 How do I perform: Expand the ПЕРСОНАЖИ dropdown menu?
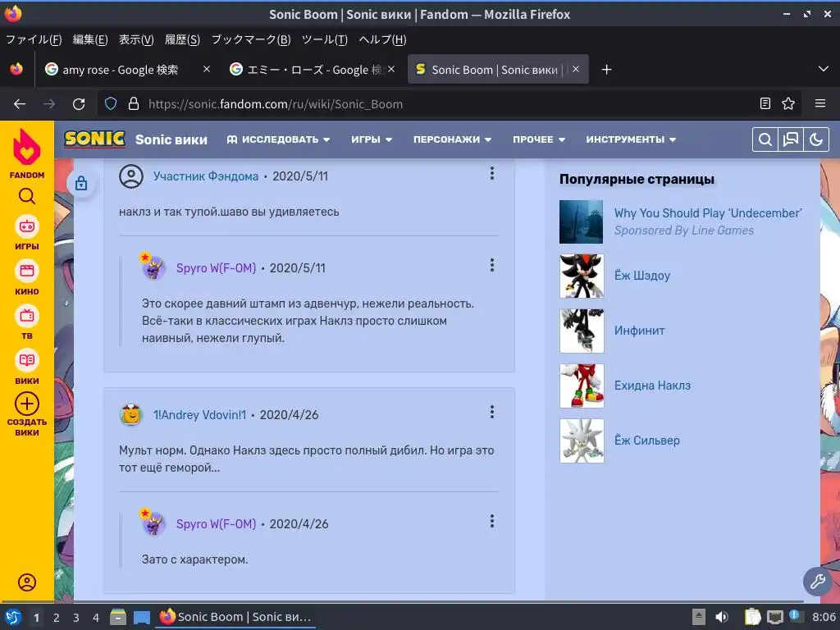[452, 139]
